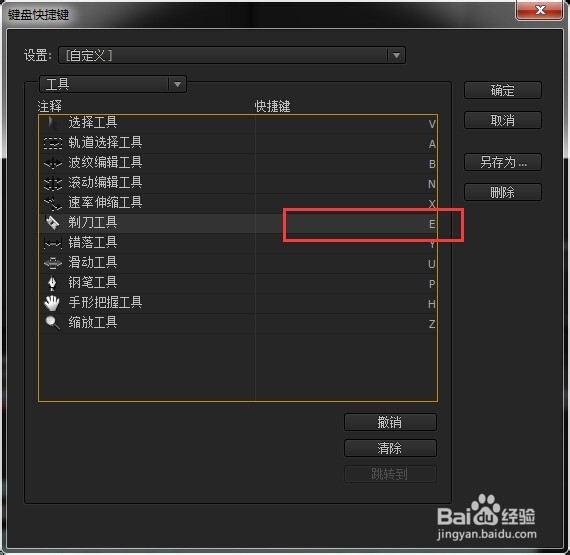Undo the change with 撤消 button

390,422
